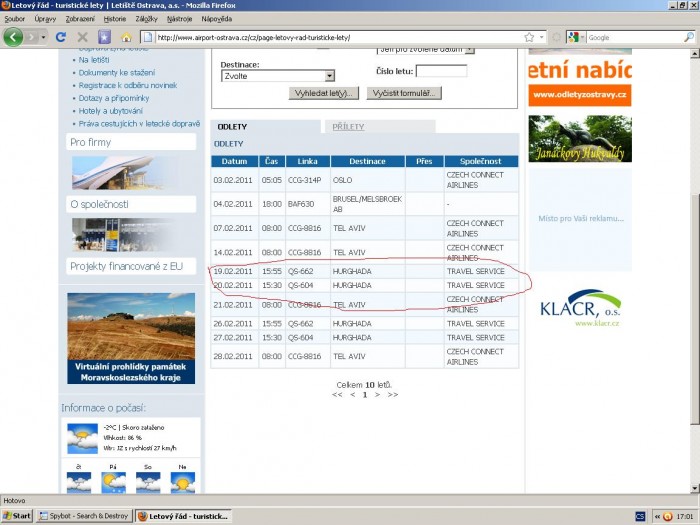Image resolution: width=700 pixels, height=525 pixels.
Task: Open the Hotely a ubytování link
Action: [110, 110]
